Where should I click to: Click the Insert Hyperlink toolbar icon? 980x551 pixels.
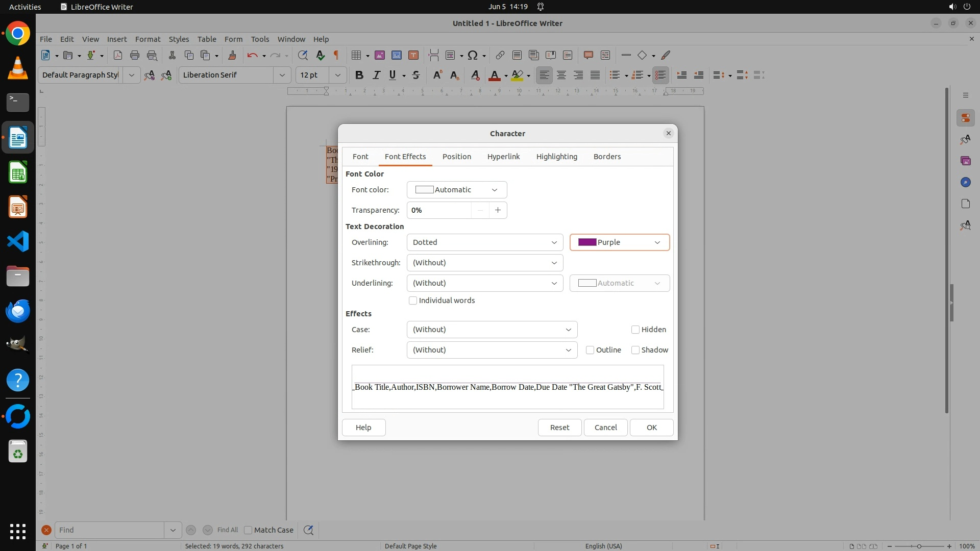[500, 55]
